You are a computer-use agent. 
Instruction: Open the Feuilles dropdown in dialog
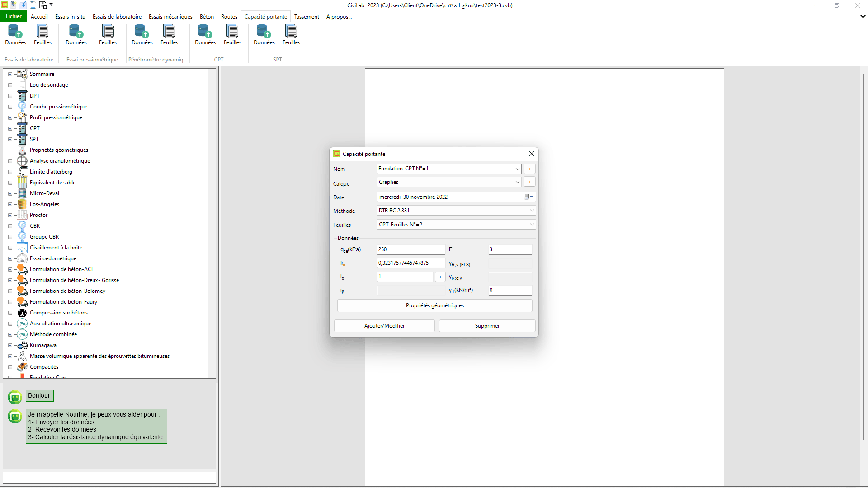click(532, 225)
